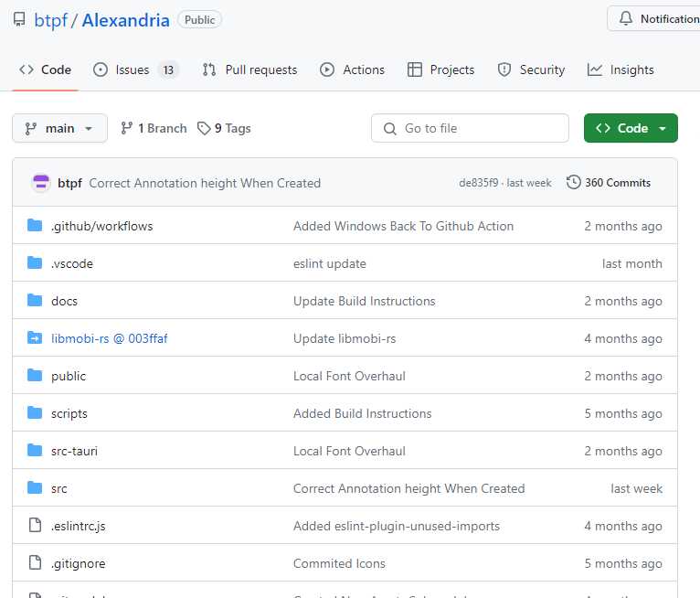Open the libmobi-rs @ 003ffaf submodule

[x=109, y=339]
